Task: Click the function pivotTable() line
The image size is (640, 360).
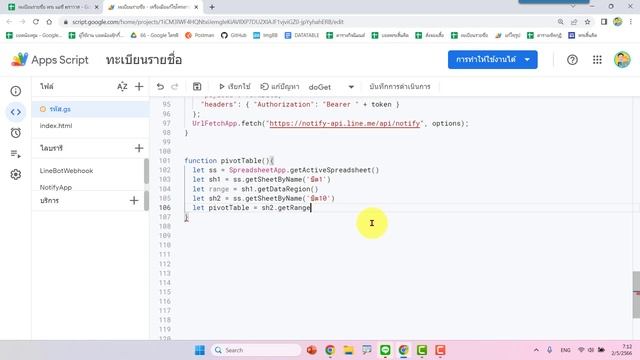Action: [x=229, y=161]
